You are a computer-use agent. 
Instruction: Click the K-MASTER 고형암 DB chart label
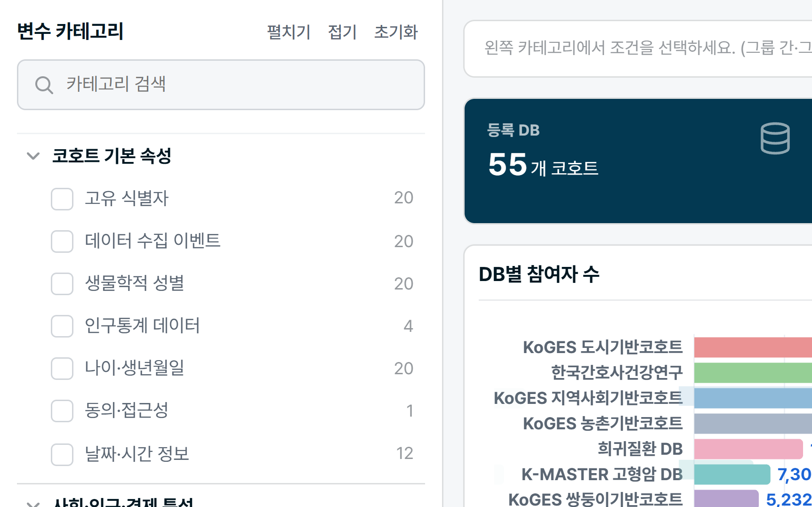coord(602,475)
